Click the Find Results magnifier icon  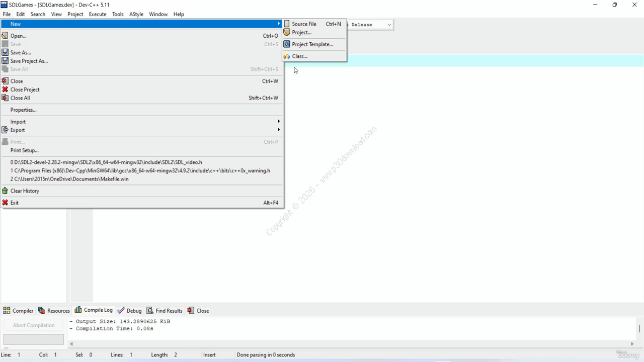click(x=150, y=310)
